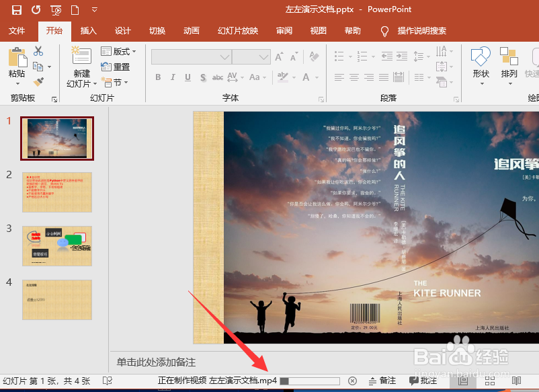Open the Quick Access Toolbar customize dropdown

[93, 9]
